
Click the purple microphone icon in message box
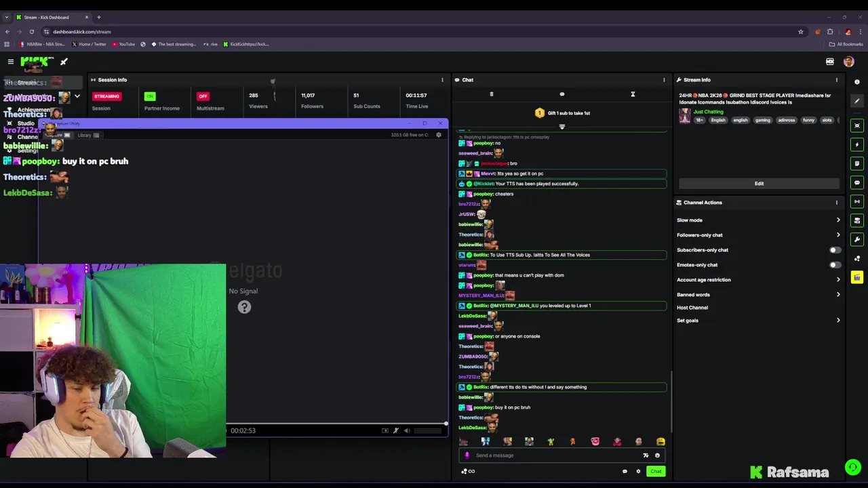click(467, 455)
